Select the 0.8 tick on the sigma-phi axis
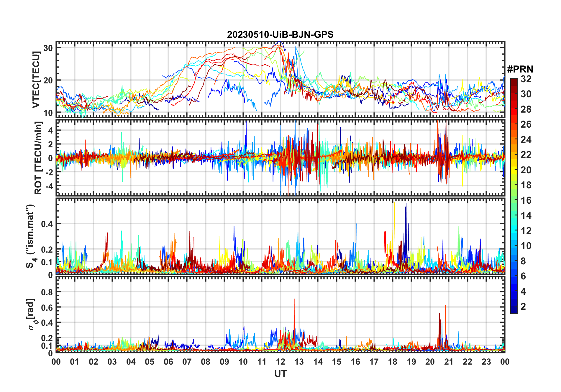The width and height of the screenshot is (561, 392). tap(47, 292)
